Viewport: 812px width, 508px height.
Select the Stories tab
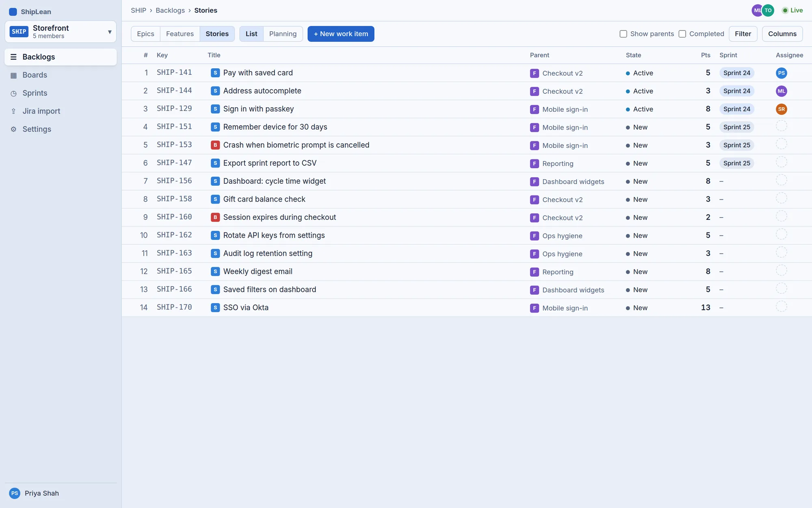(x=217, y=34)
